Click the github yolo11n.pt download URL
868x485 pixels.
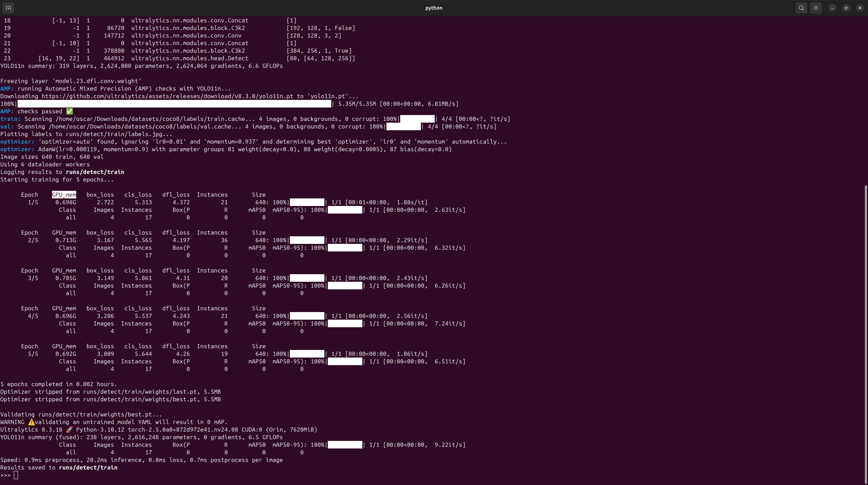[167, 96]
